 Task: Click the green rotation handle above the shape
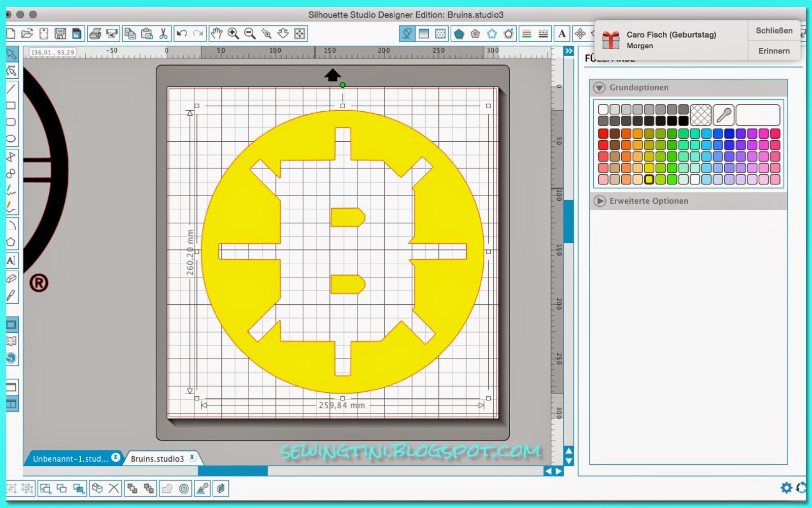tap(343, 85)
